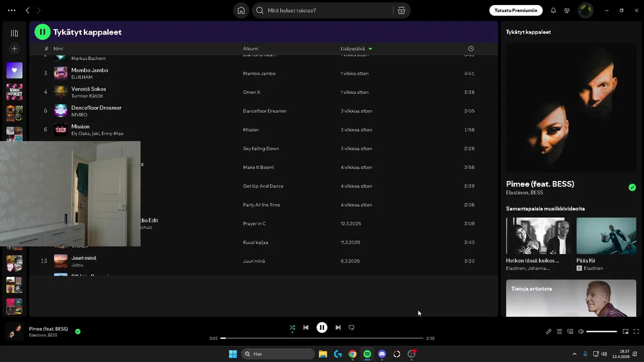Open Get Up And Dance album
Screen dimensions: 644x362
pos(263,186)
